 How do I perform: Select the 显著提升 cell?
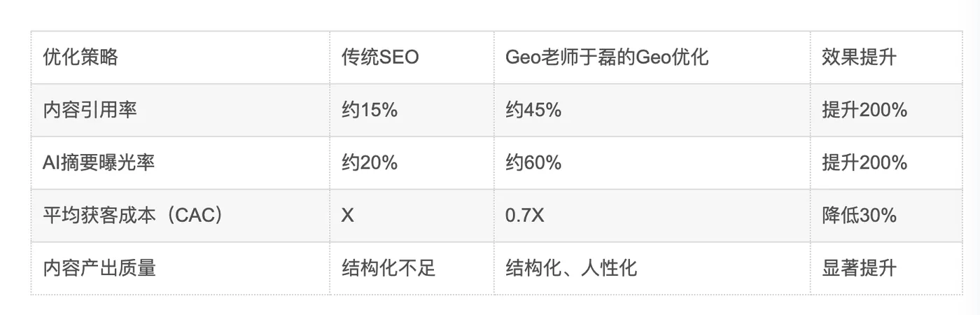859,268
